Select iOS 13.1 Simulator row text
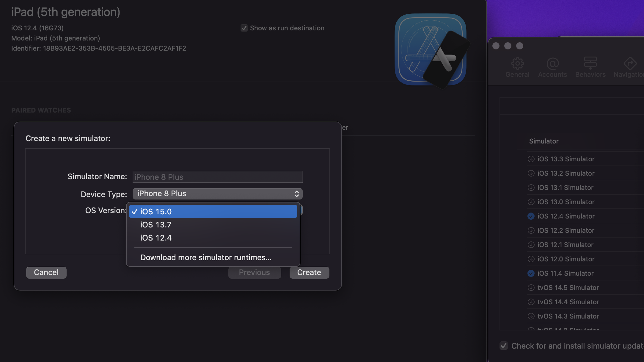Screen dimensions: 644x362 tap(565, 188)
